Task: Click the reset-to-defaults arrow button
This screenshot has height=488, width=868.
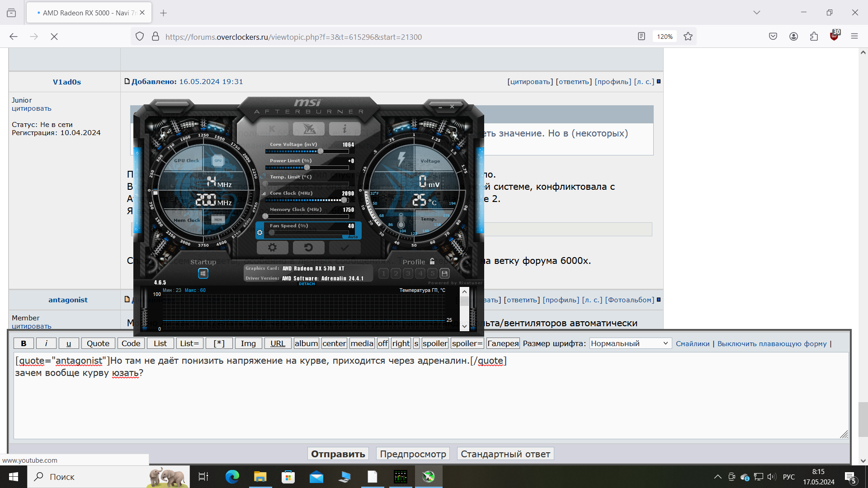Action: (x=308, y=247)
